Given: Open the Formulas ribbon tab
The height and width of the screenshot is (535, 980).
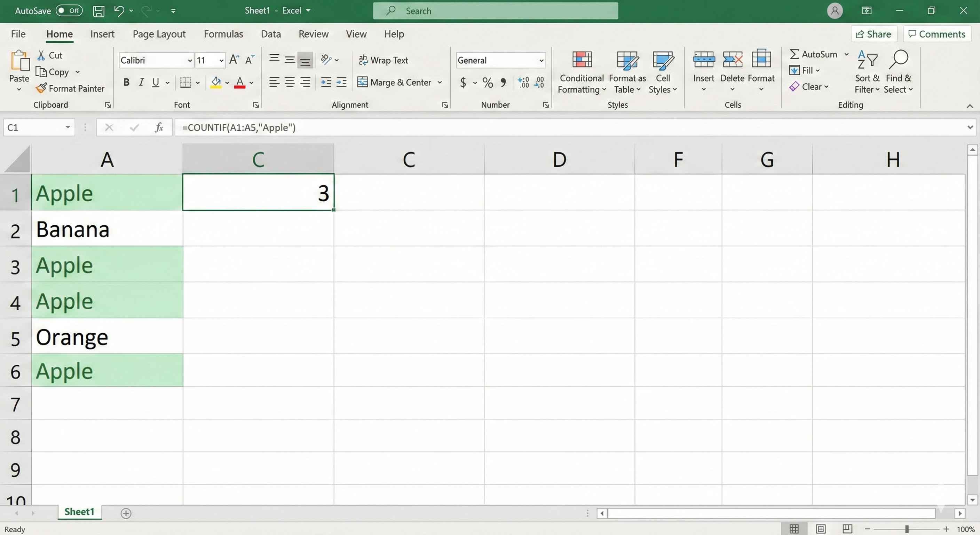Looking at the screenshot, I should [223, 34].
